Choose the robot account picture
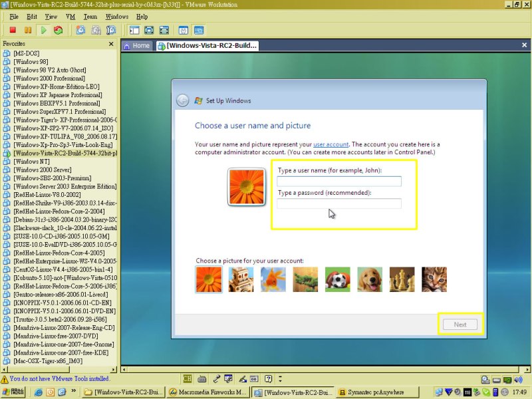 click(x=241, y=279)
